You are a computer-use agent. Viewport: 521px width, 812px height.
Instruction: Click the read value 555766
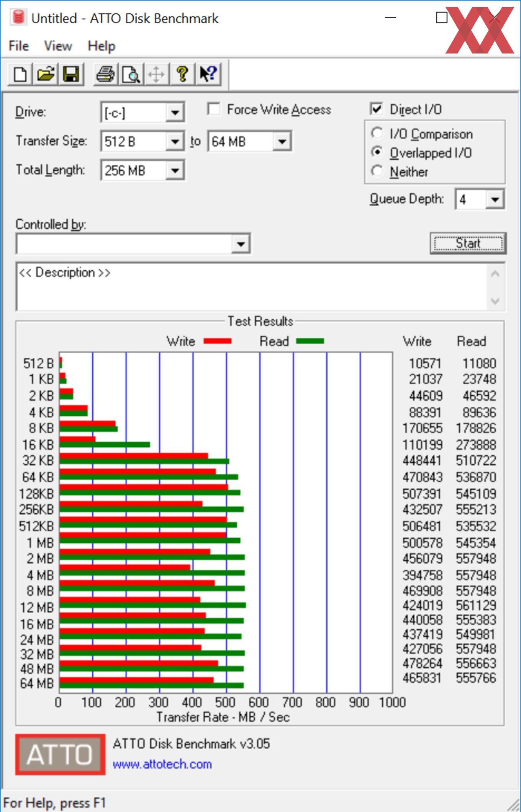coord(476,678)
